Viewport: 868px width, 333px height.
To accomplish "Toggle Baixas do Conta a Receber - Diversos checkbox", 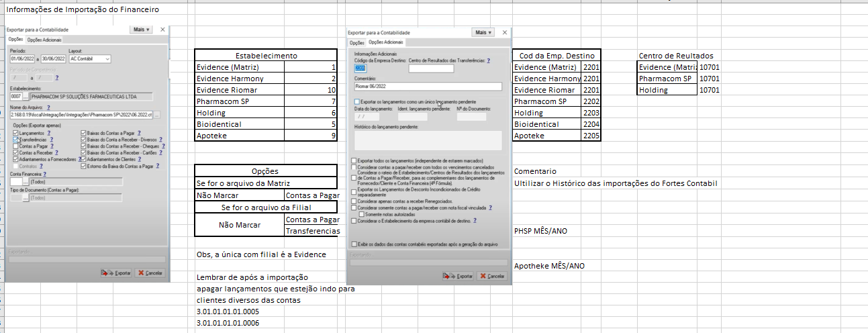I will [x=83, y=139].
